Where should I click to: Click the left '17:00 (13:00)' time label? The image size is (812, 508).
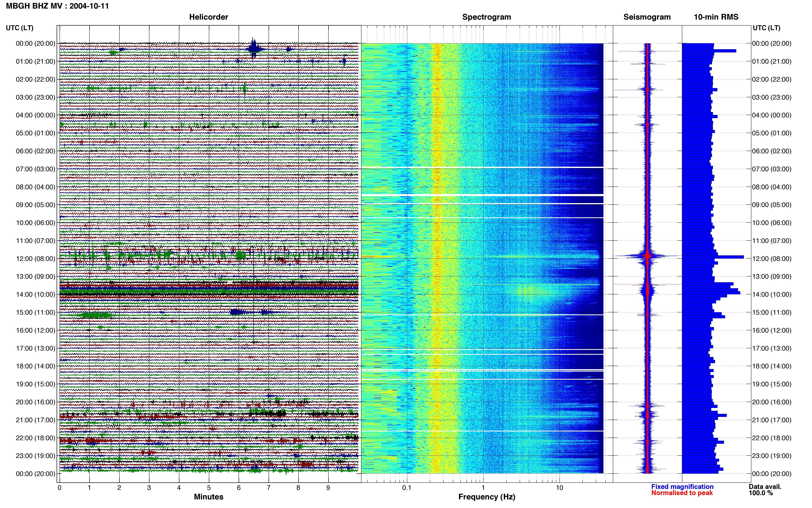point(36,348)
